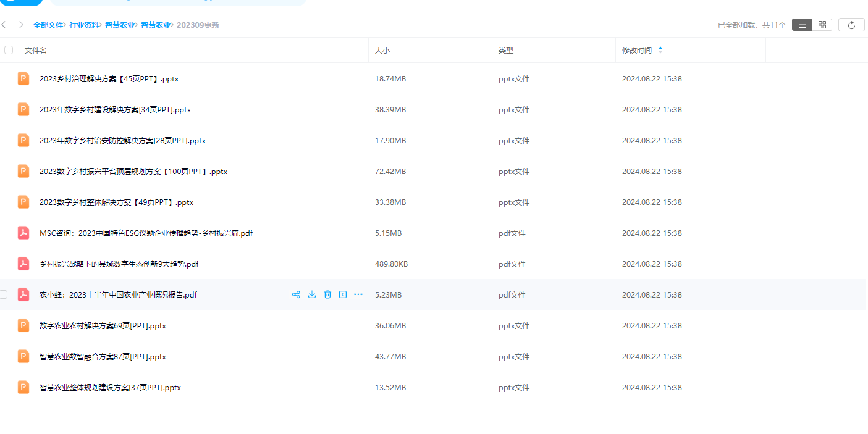Sort files by the 大小 column header
The width and height of the screenshot is (868, 434).
382,51
